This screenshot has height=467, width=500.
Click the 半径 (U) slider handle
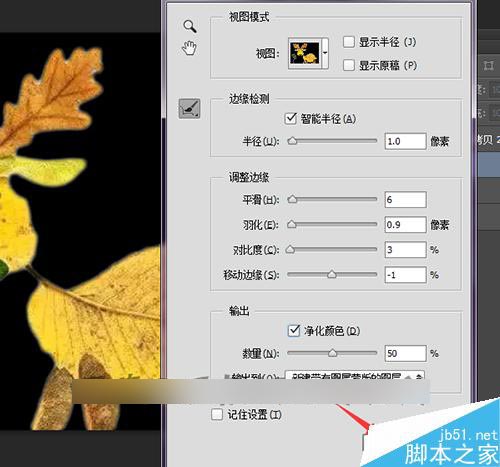pos(292,141)
